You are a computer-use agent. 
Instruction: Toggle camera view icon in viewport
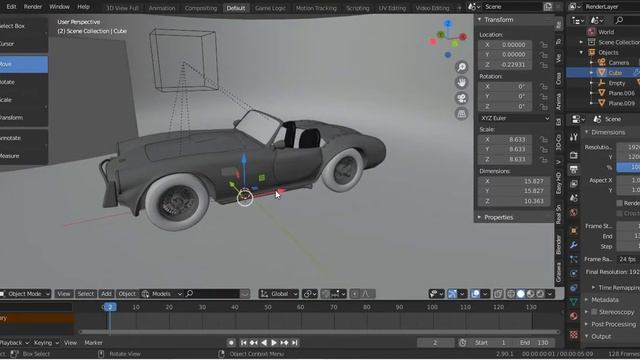coord(461,98)
